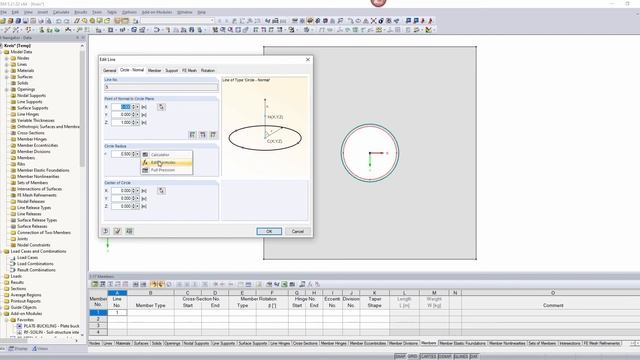Click the spinner on the normal point Z field
This screenshot has width=640, height=360.
tap(133, 122)
